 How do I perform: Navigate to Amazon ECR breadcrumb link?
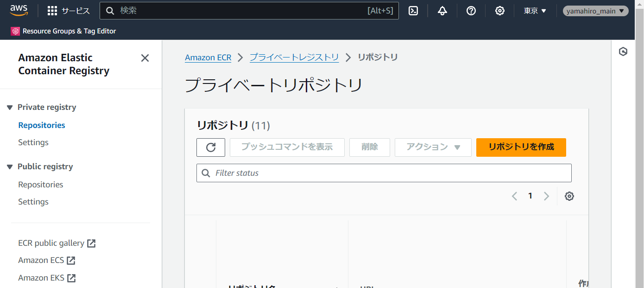click(208, 57)
